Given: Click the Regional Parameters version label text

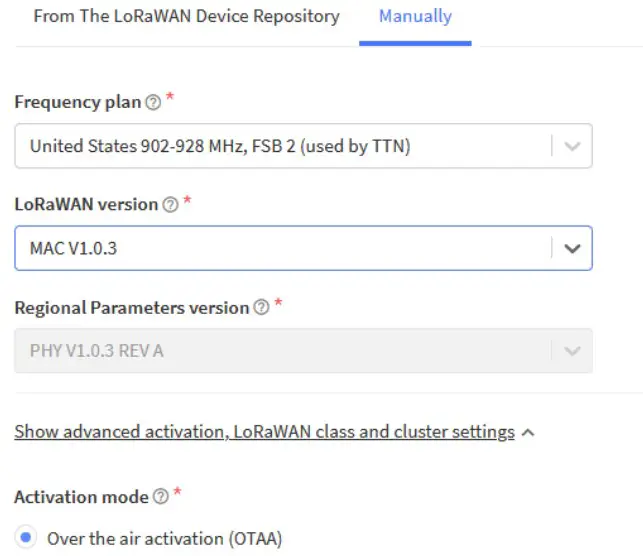Looking at the screenshot, I should click(131, 308).
